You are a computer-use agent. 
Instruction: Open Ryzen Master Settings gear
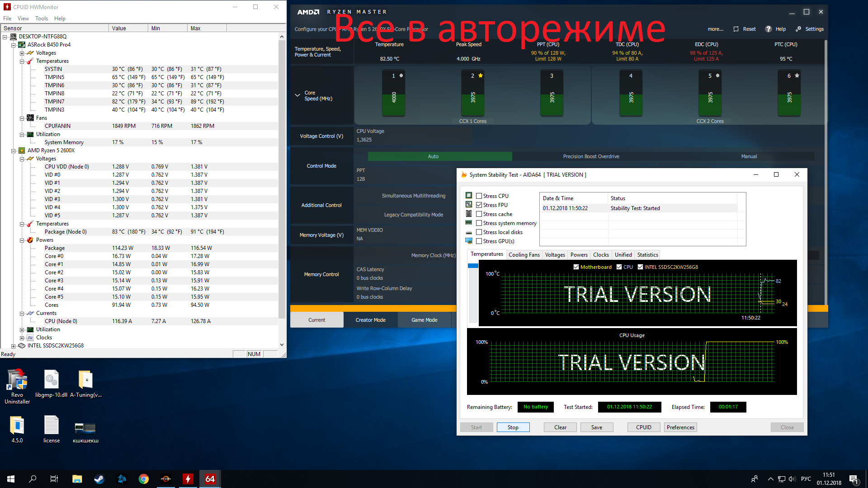coord(798,29)
